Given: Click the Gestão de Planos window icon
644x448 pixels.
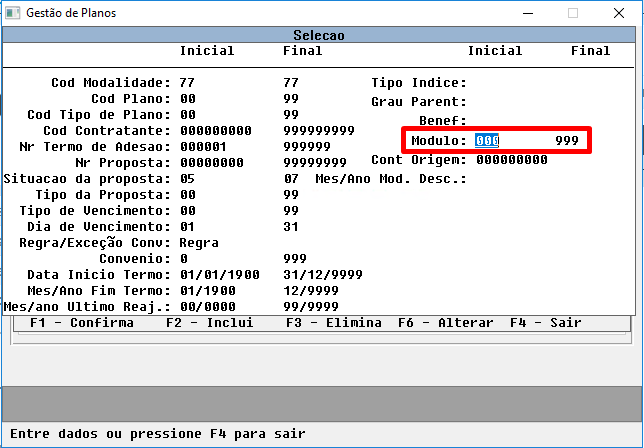Looking at the screenshot, I should [x=12, y=13].
